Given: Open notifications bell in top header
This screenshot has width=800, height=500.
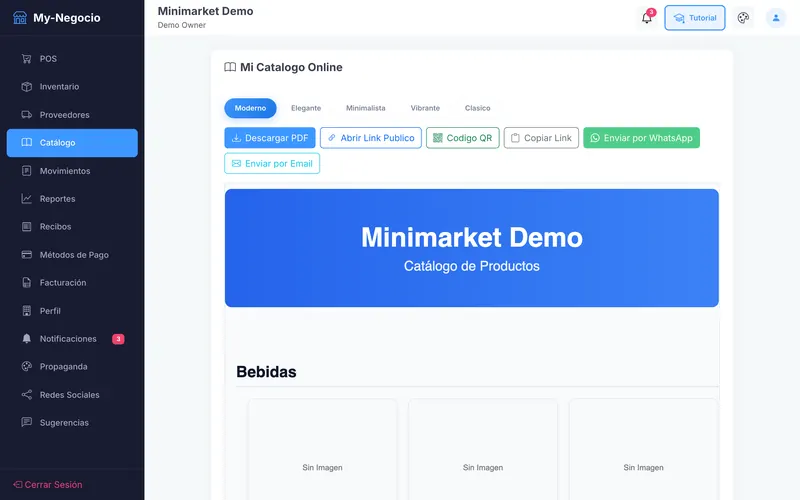Looking at the screenshot, I should coord(646,18).
